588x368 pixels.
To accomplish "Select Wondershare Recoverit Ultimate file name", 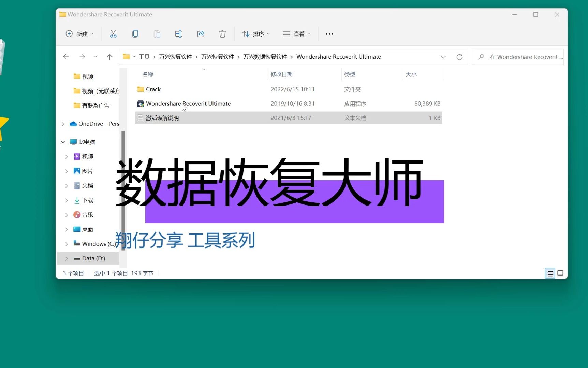I will pyautogui.click(x=188, y=103).
